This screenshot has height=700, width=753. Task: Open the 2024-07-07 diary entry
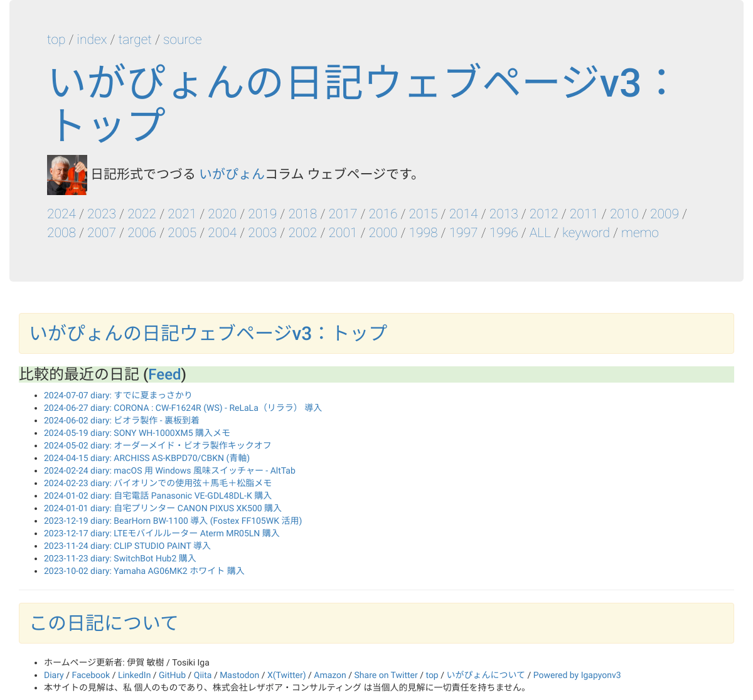click(118, 395)
